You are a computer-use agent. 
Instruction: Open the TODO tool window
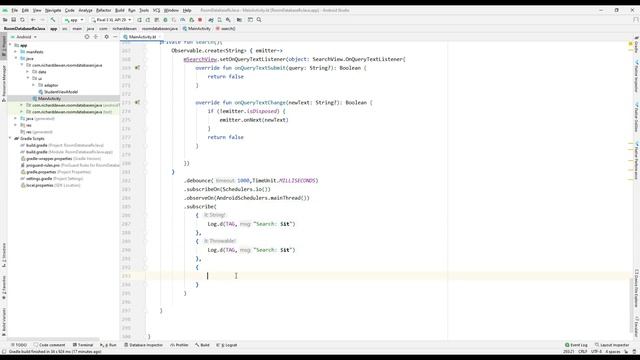(x=19, y=345)
